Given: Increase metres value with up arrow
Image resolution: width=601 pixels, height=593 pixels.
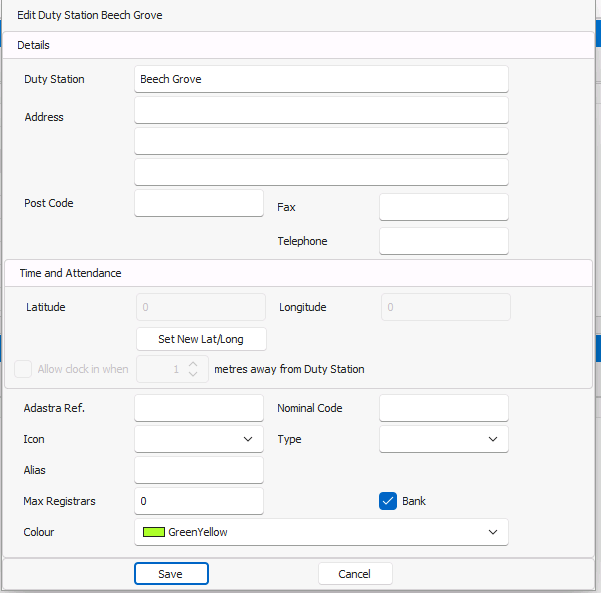Looking at the screenshot, I should (193, 363).
